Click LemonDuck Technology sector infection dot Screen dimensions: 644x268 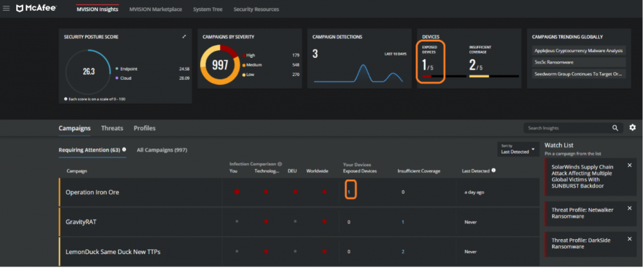click(266, 251)
